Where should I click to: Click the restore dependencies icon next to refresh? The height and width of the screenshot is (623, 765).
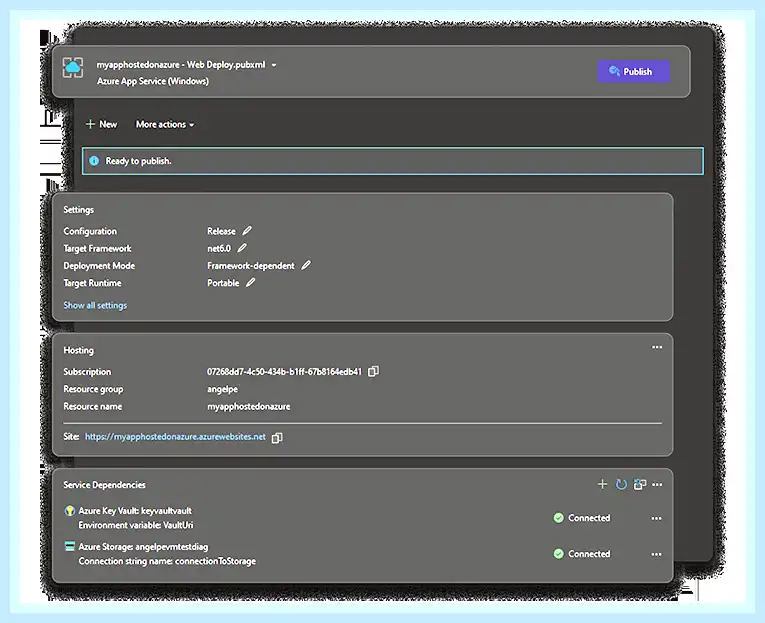point(640,484)
